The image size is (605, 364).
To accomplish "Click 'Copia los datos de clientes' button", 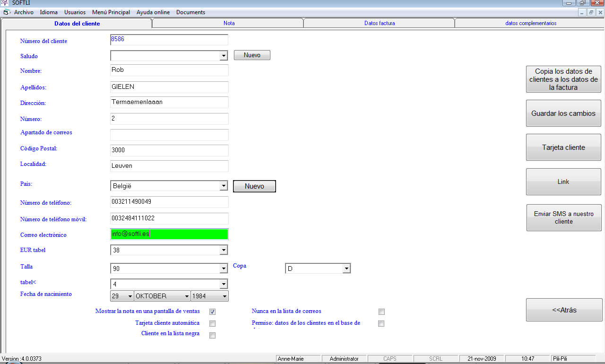I will [x=563, y=79].
